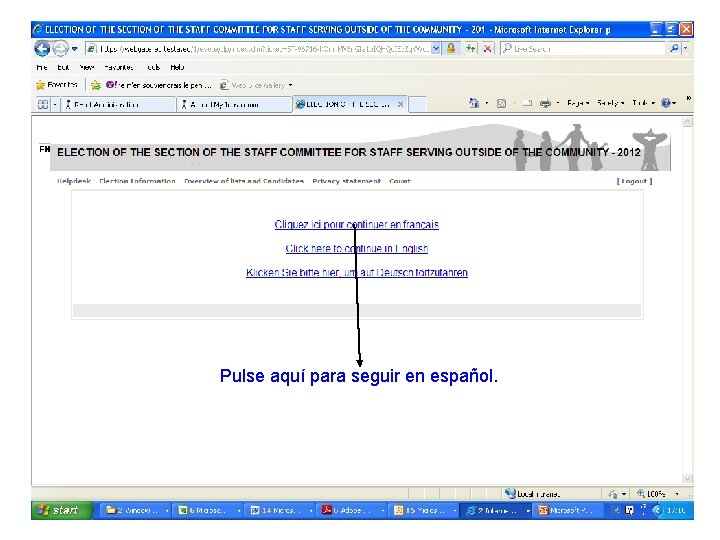Open the File menu
Image resolution: width=720 pixels, height=540 pixels.
pyautogui.click(x=42, y=68)
